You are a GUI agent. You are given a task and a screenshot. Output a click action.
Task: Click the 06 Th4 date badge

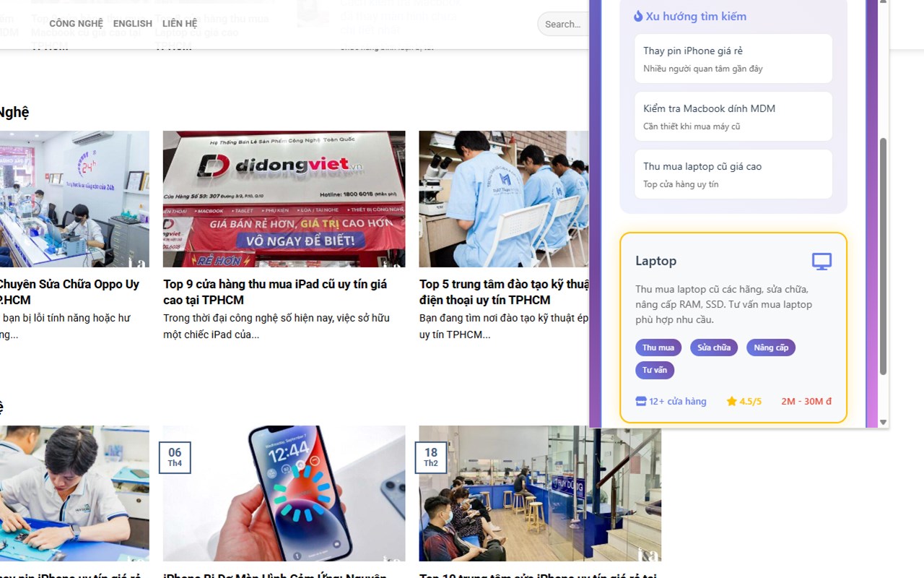click(x=175, y=457)
